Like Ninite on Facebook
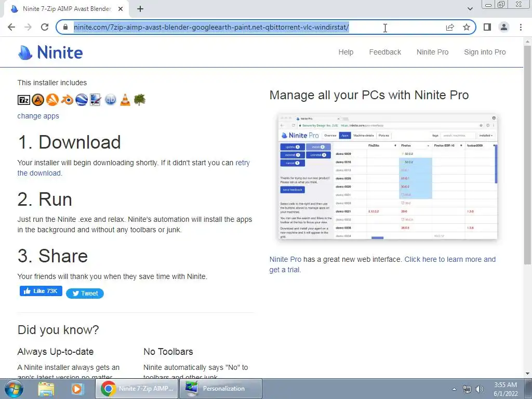Image resolution: width=532 pixels, height=399 pixels. click(x=41, y=291)
